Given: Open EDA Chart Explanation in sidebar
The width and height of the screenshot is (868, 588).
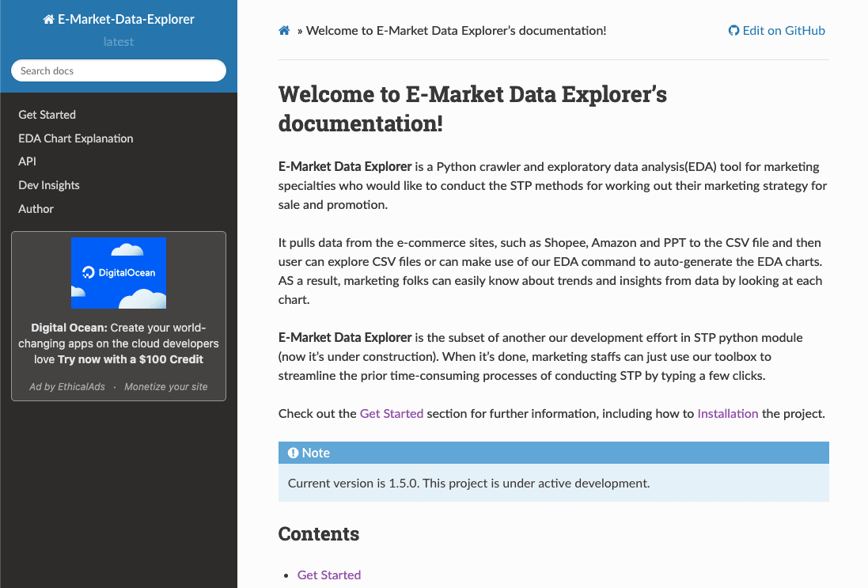Looking at the screenshot, I should coord(76,138).
